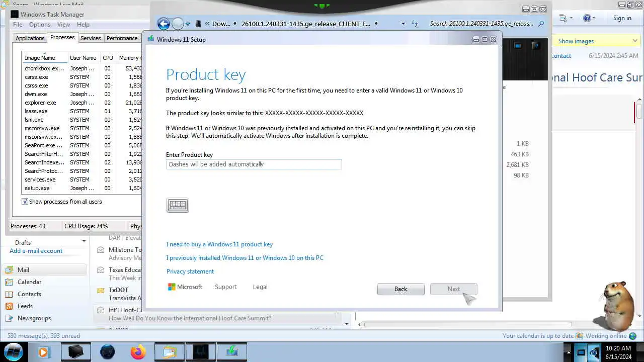Click Sign in on Windows Live Mail
Viewport: 644px width, 362px height.
[622, 18]
